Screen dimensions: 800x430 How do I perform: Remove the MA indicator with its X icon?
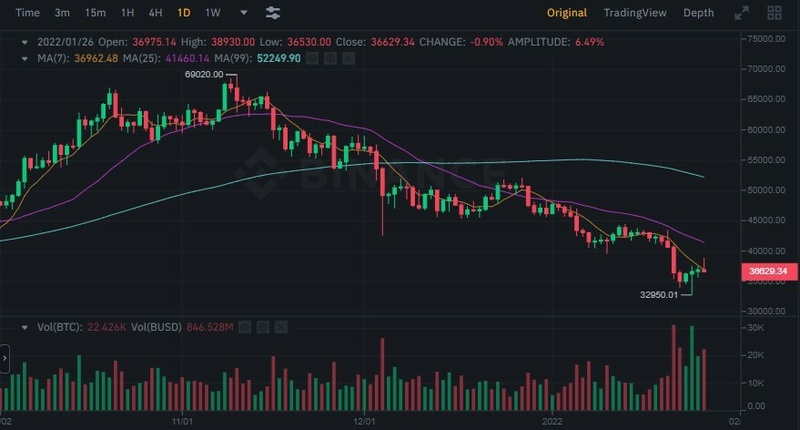coord(349,59)
